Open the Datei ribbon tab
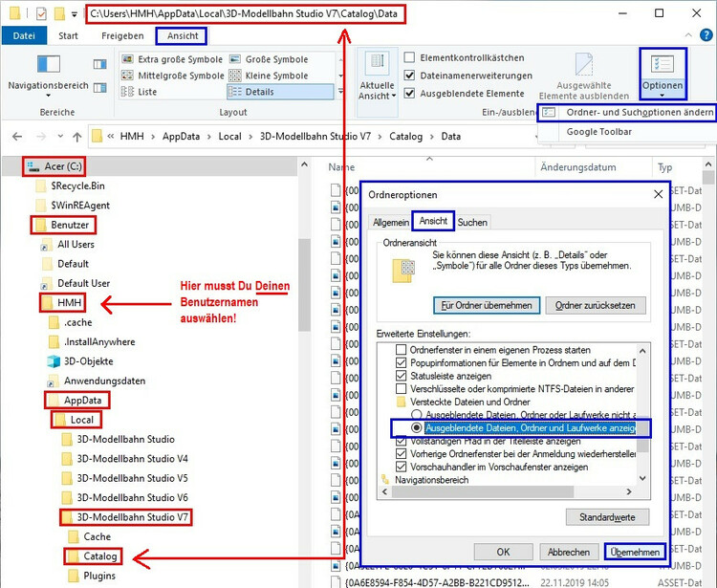Screen dimensions: 717x588 tap(24, 35)
